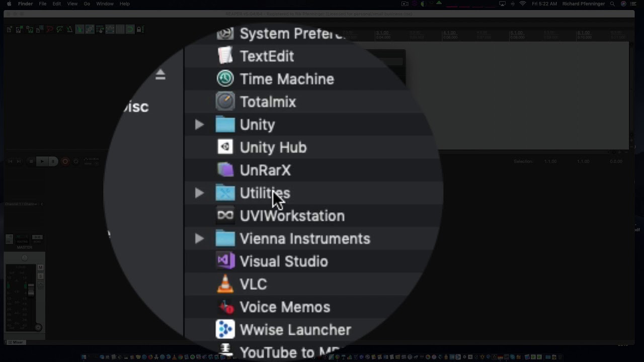Click master track trim envelope button
This screenshot has width=644, height=362.
pyautogui.click(x=41, y=284)
